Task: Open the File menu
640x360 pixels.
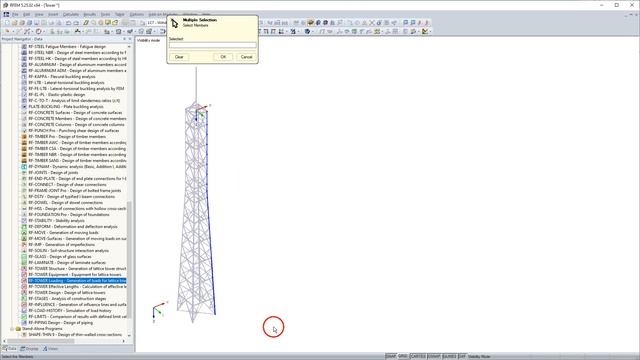Action: point(15,14)
